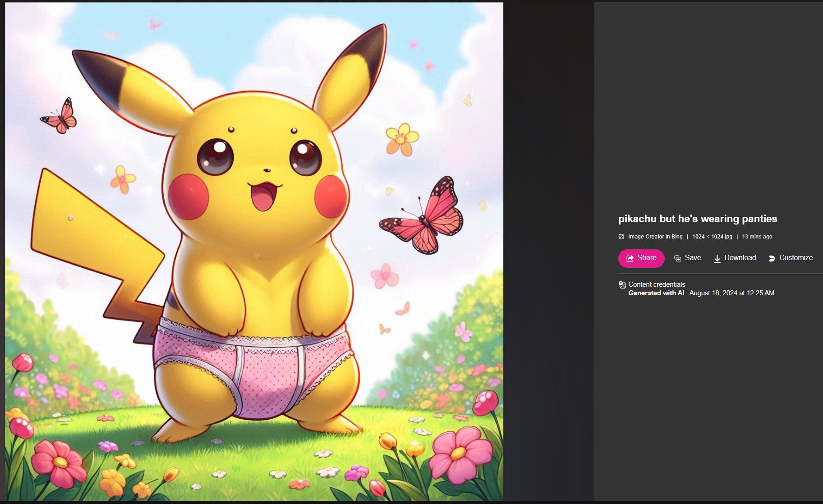Open Customize for this image

tap(791, 258)
